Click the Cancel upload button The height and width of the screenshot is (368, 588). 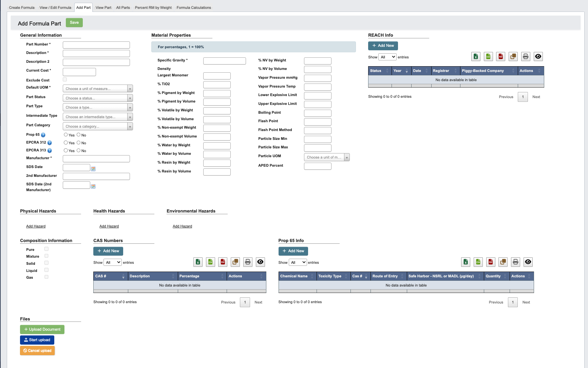[x=37, y=351]
